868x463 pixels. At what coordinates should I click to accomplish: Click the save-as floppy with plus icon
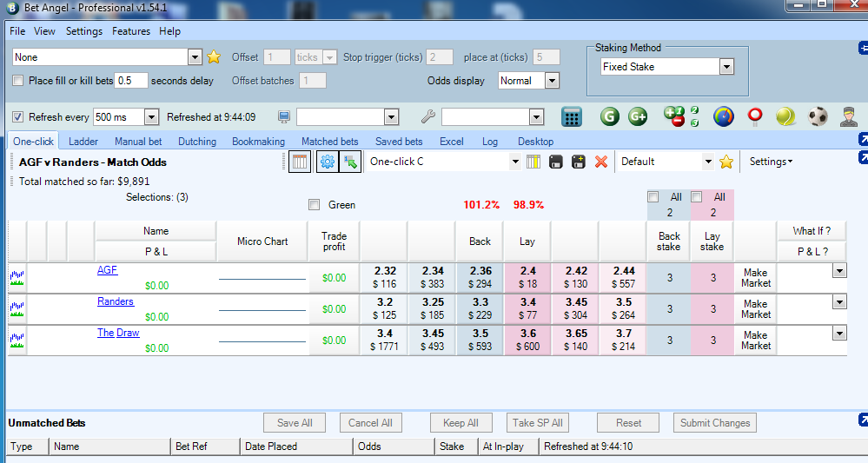tap(579, 162)
